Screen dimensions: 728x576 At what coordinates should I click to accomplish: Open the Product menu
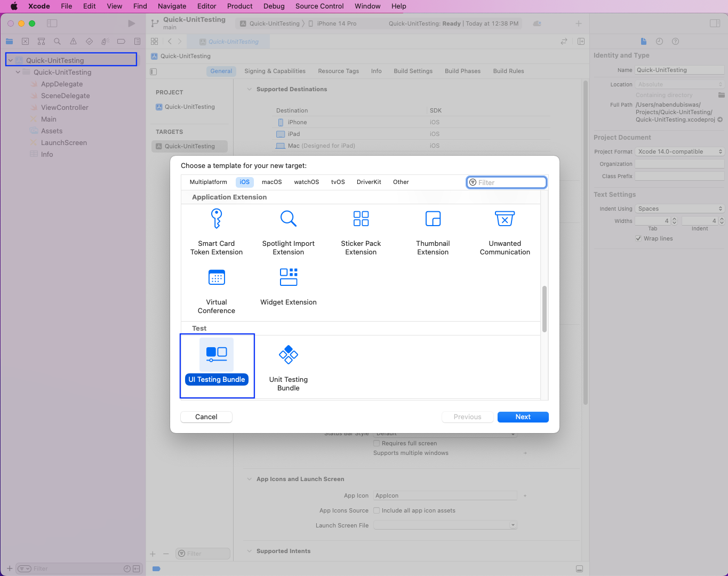click(240, 6)
